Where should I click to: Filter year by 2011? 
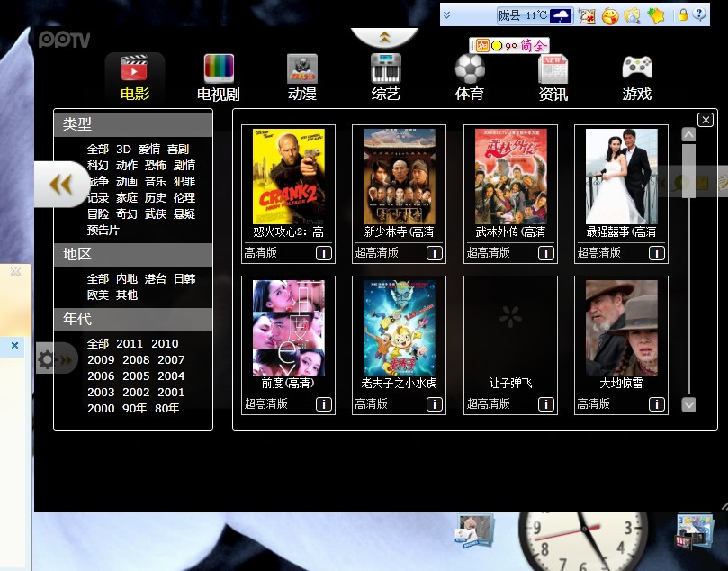(129, 344)
